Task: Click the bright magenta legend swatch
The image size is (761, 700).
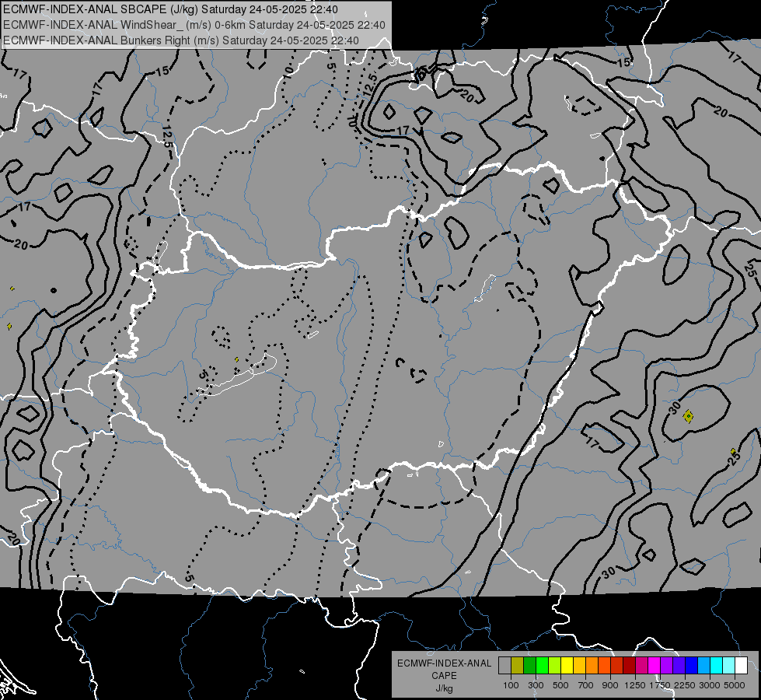Action: click(x=655, y=666)
